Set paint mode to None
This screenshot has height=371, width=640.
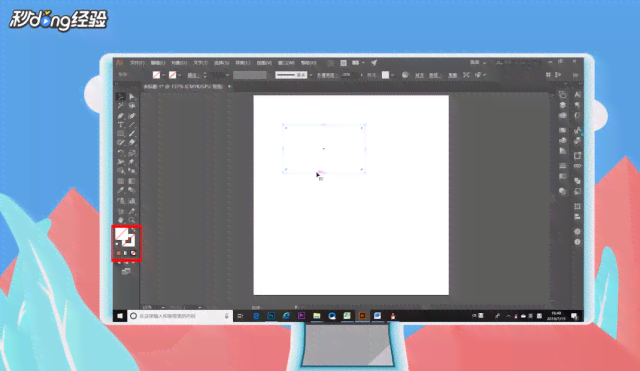133,253
